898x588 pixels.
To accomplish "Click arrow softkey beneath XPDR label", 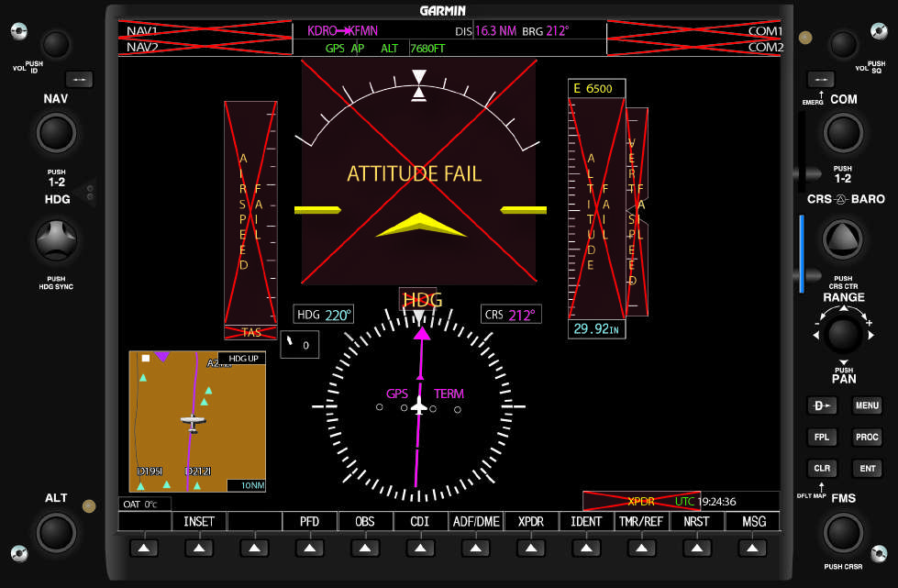I will pyautogui.click(x=531, y=549).
